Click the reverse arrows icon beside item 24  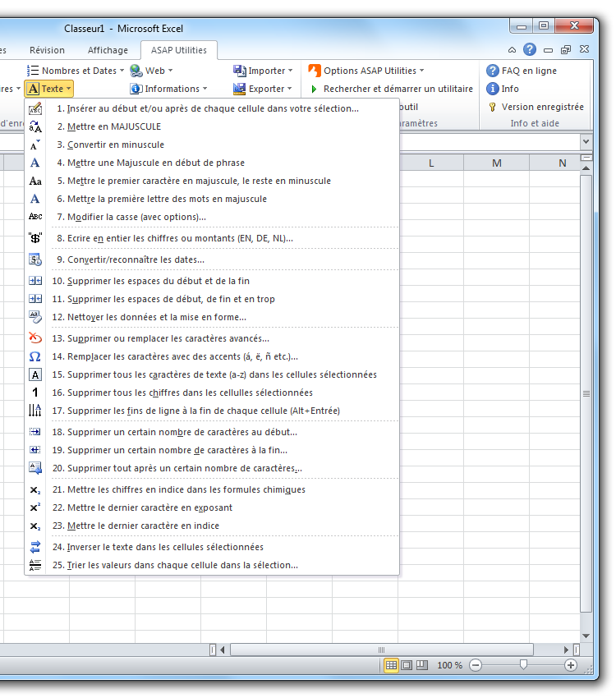[x=35, y=547]
